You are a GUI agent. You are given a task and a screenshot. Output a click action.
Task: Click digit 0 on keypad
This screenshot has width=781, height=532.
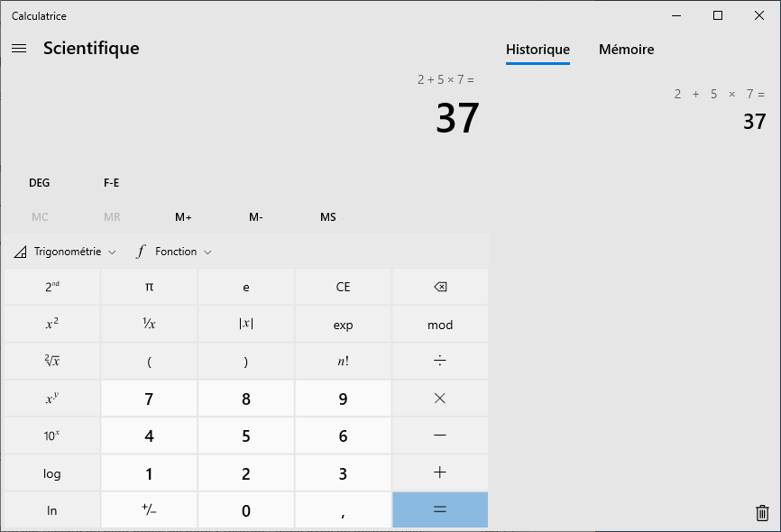point(246,509)
